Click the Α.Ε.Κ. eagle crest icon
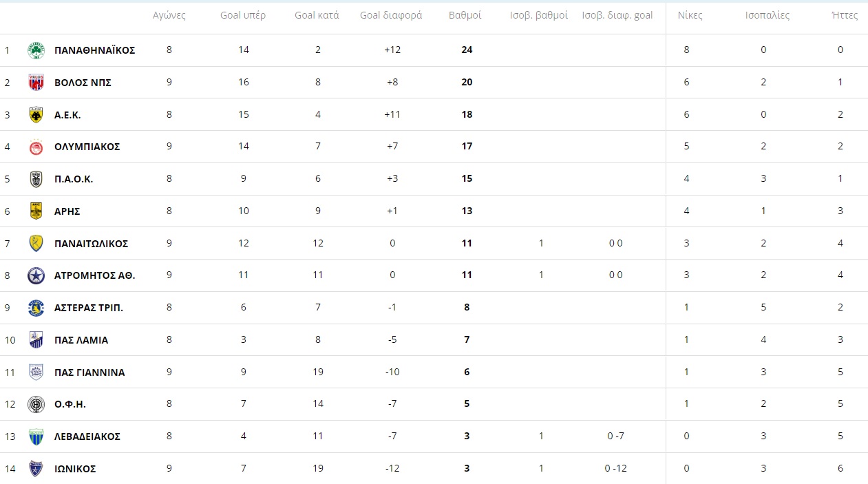 (36, 115)
